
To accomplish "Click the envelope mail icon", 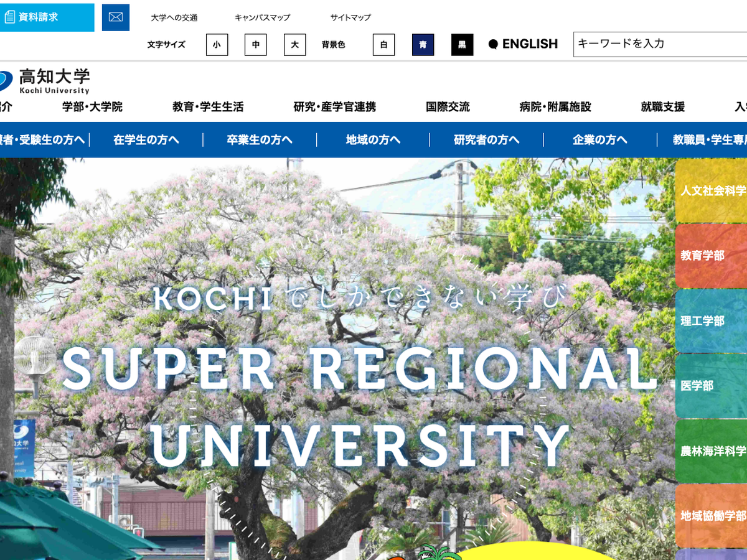I will coord(115,17).
